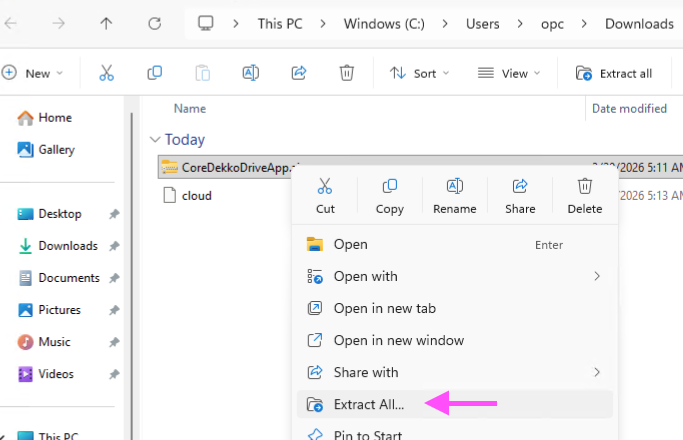683x440 pixels.
Task: Click the Name column header
Action: 190,108
